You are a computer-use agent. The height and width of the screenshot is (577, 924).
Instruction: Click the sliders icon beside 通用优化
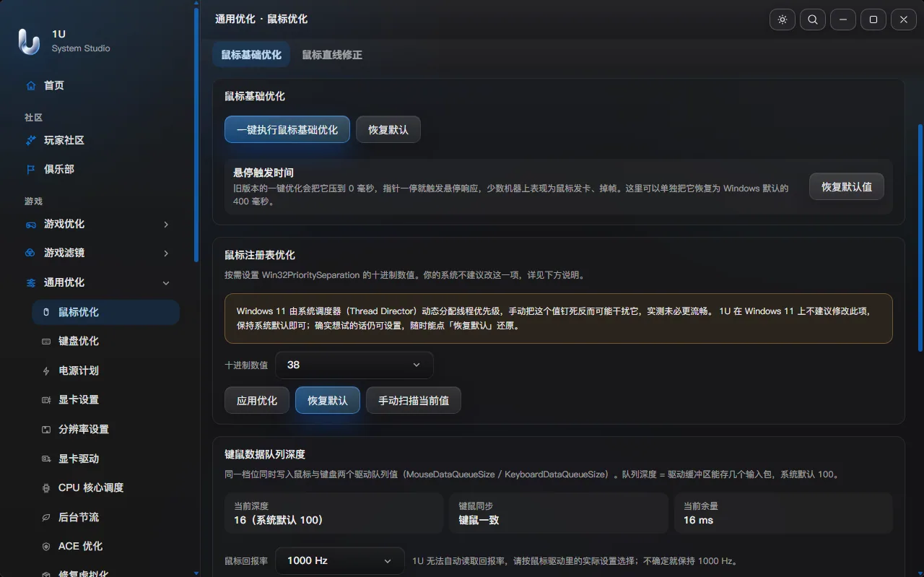click(x=30, y=282)
